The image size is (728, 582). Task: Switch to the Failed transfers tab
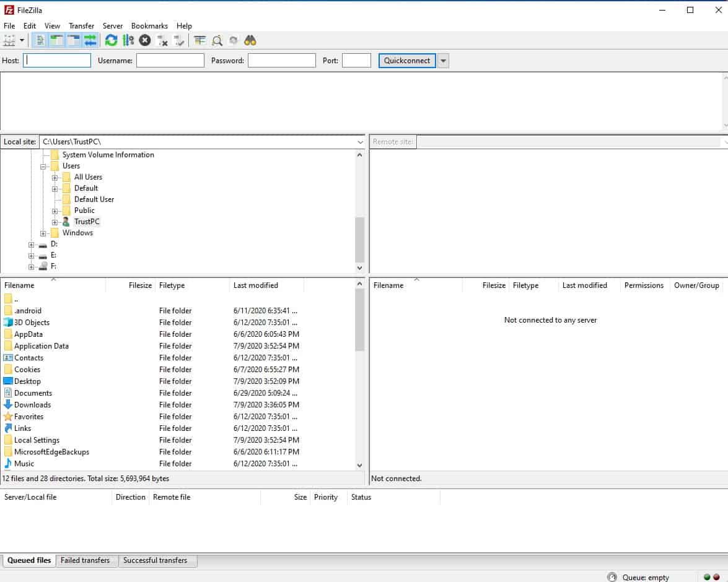coord(86,560)
